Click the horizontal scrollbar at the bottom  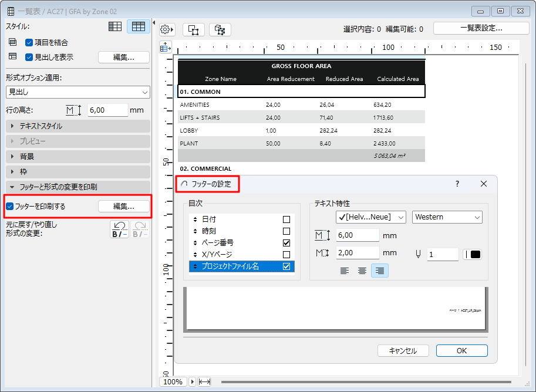[x=366, y=382]
